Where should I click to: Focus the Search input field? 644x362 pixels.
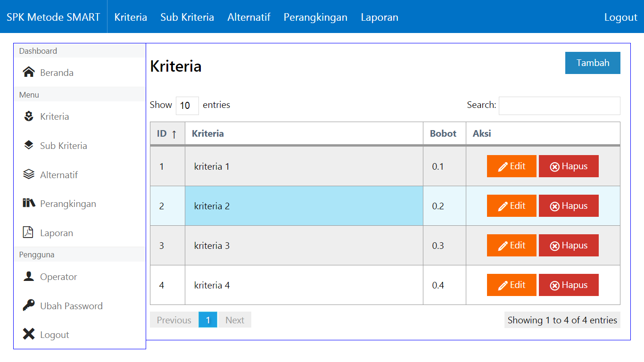click(x=560, y=106)
